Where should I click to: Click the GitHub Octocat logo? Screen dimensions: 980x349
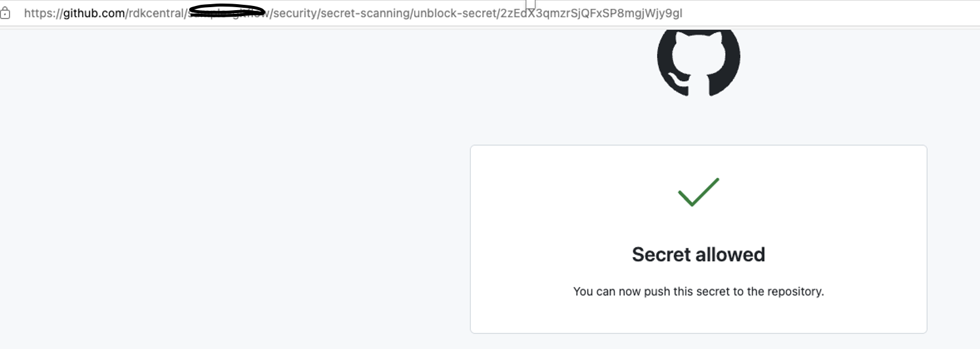698,62
